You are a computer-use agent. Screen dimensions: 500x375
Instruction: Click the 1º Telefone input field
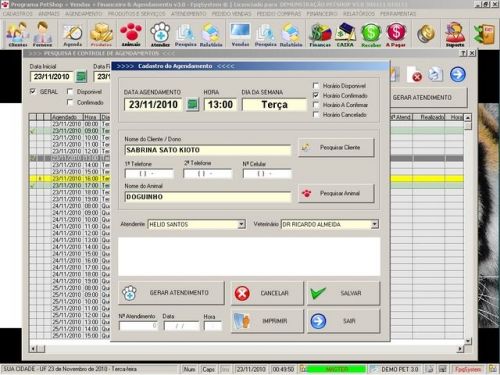pos(149,174)
